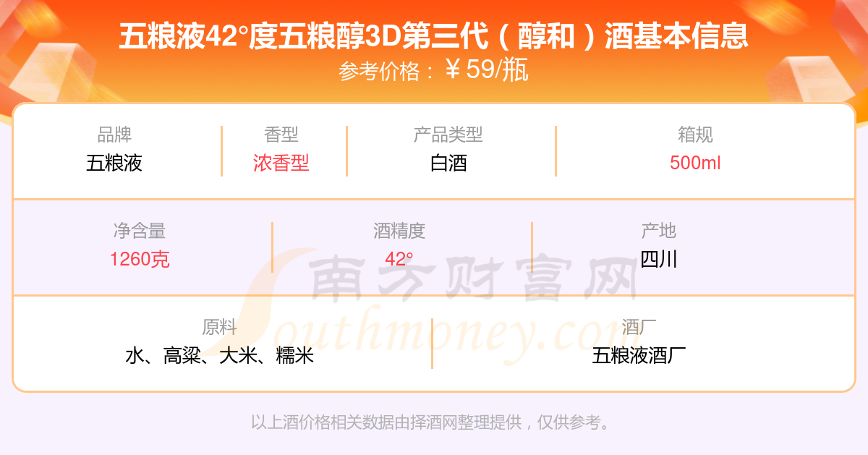
Task: Click the 酒精度 field label
Action: (x=399, y=231)
